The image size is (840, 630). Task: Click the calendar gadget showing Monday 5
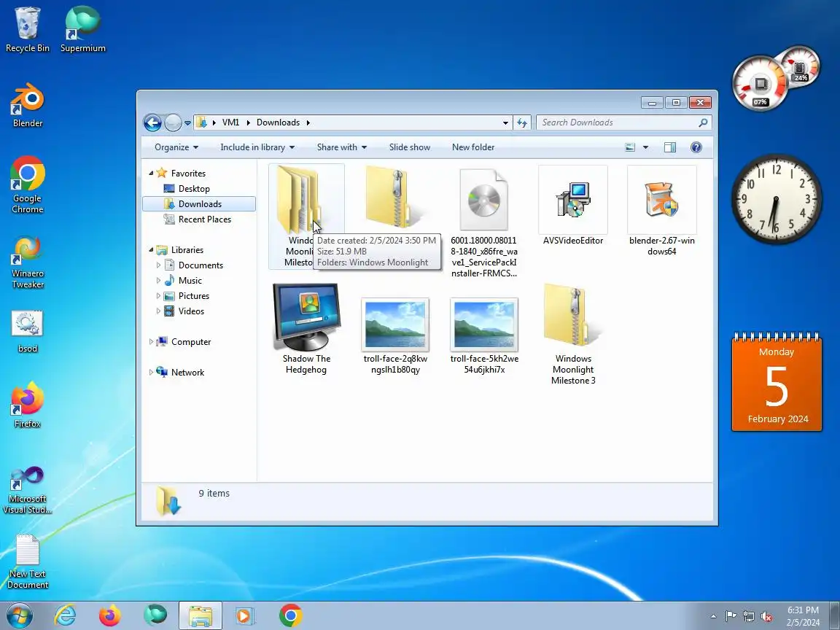pos(777,382)
